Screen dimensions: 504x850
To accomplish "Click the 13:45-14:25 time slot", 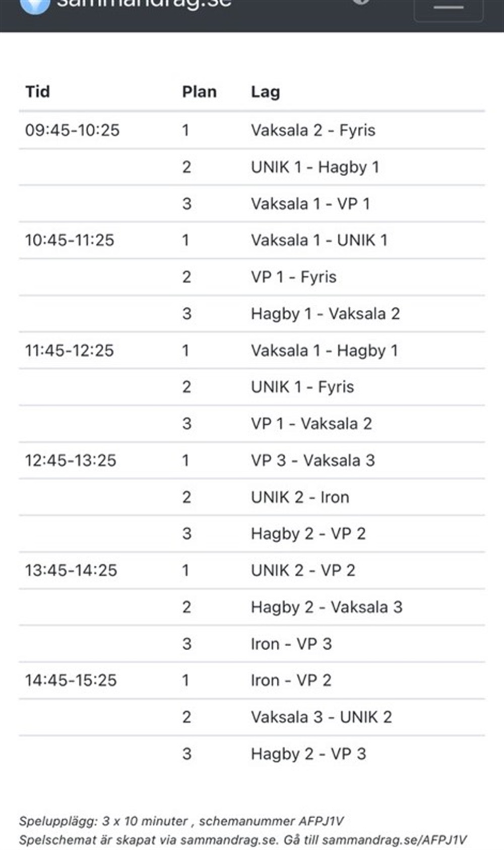I will tap(71, 571).
